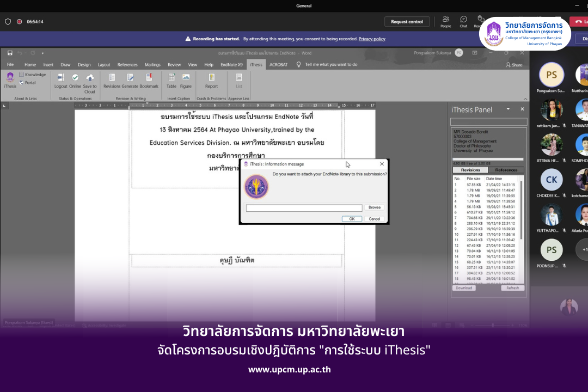Switch to the References ribbon tab

point(127,65)
